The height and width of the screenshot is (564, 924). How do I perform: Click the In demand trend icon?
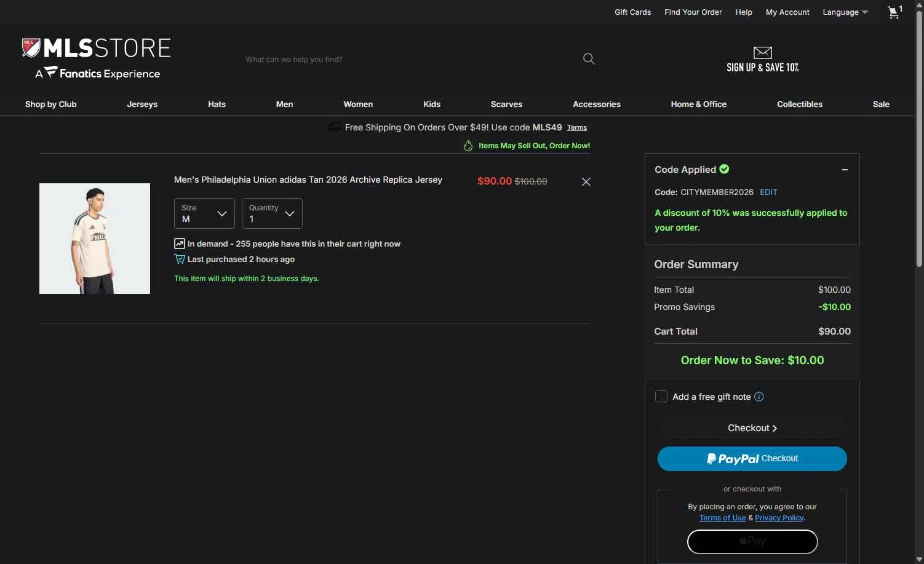(x=180, y=244)
